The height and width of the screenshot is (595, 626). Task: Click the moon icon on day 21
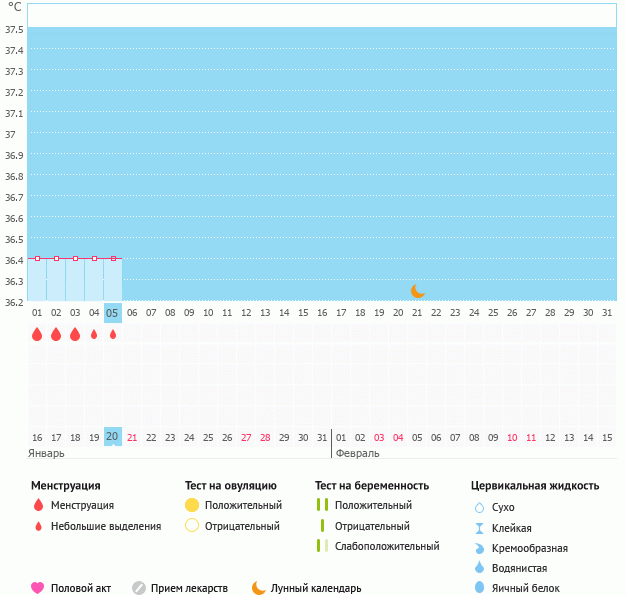418,290
